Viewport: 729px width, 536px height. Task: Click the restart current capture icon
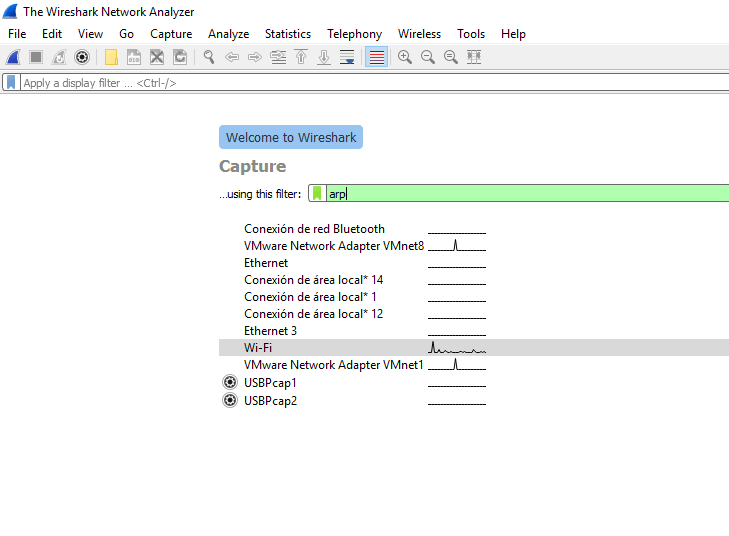tap(59, 57)
